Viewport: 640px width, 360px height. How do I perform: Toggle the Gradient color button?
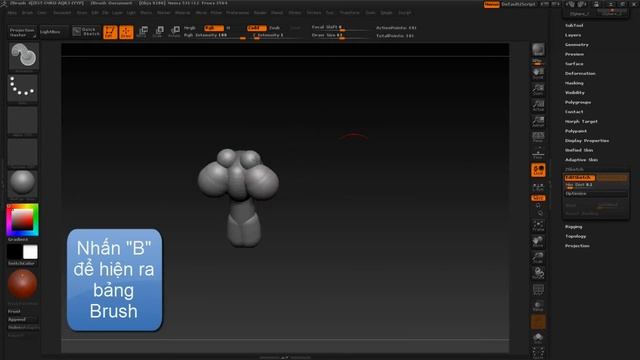pyautogui.click(x=18, y=240)
